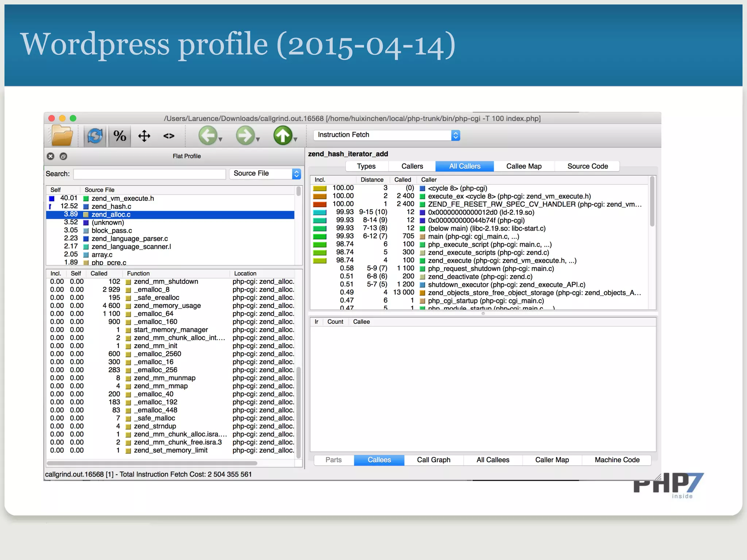Viewport: 747px width, 560px height.
Task: Switch to the Parts tab
Action: 334,460
